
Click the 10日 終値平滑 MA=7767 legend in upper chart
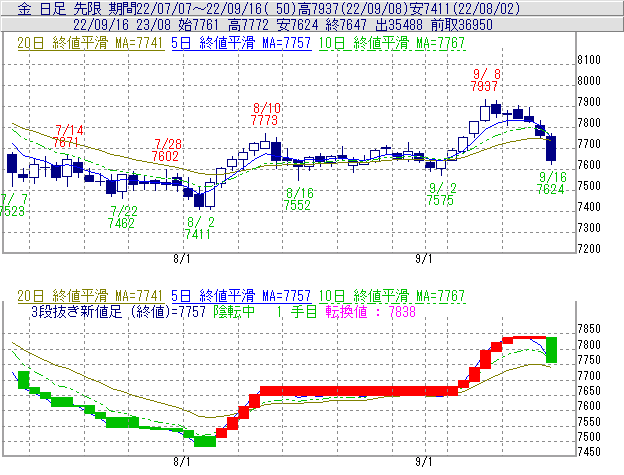click(x=392, y=43)
